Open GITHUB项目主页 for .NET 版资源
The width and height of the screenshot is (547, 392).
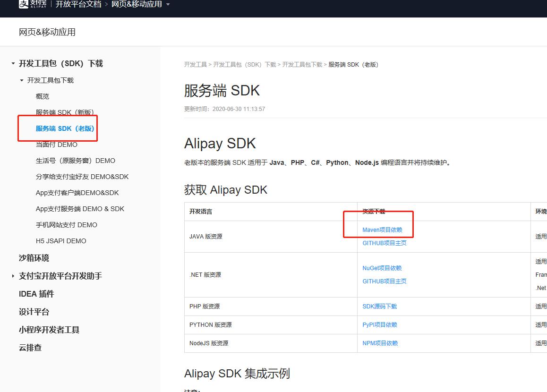[385, 281]
